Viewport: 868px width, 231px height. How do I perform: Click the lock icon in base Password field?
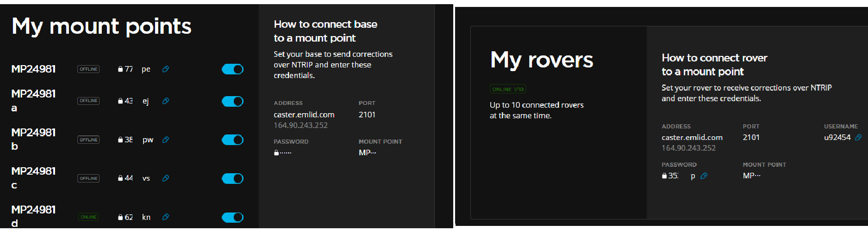(x=276, y=153)
